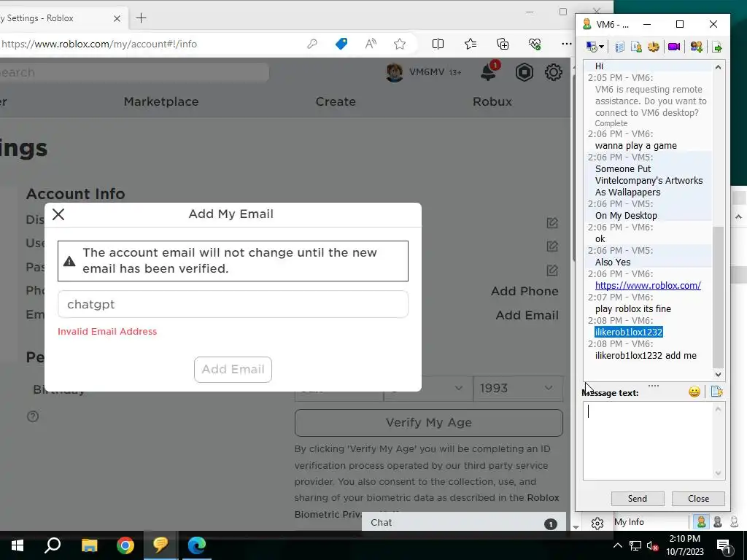Click the blue shopping tag icon in Edge
This screenshot has width=747, height=560.
pos(341,44)
